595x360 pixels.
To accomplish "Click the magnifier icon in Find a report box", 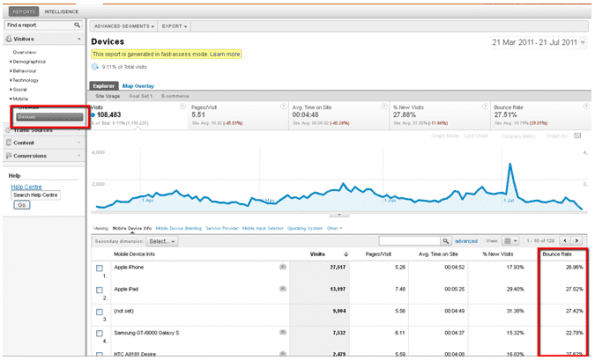I will click(x=77, y=25).
